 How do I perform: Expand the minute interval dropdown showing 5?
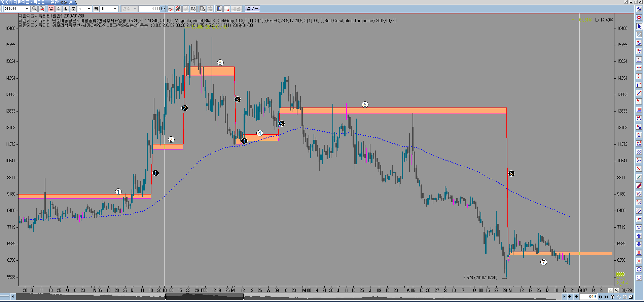89,9
